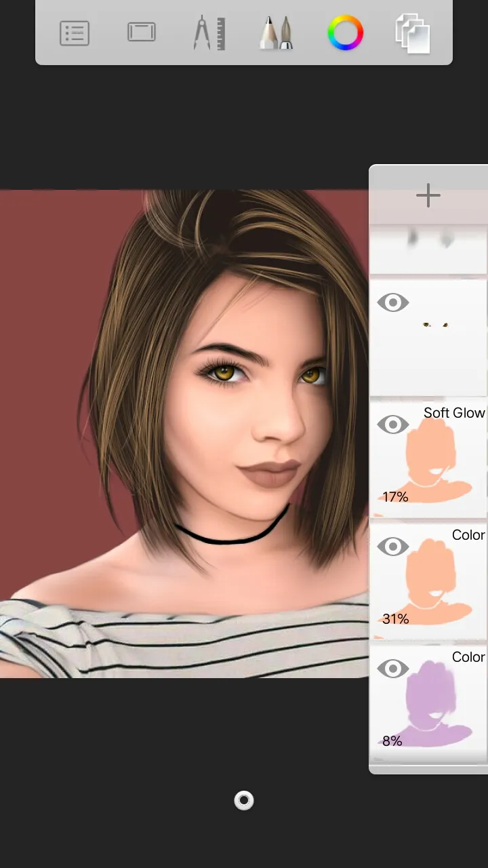Hide the eyes detail layer
488x868 pixels.
point(393,302)
